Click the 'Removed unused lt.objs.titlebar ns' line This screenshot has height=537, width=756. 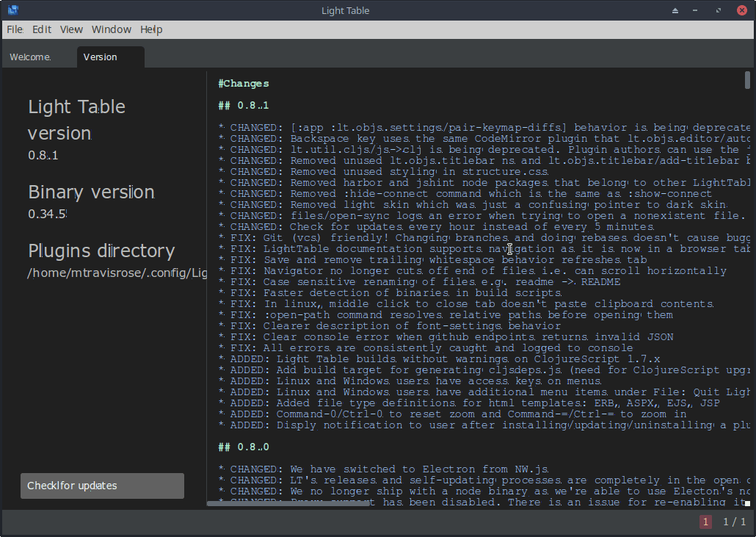click(484, 161)
